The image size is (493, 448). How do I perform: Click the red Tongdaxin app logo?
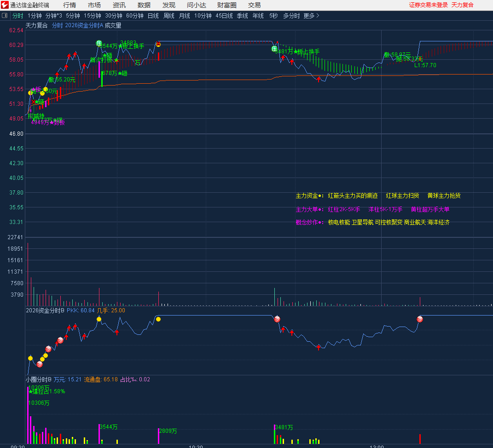[5, 5]
